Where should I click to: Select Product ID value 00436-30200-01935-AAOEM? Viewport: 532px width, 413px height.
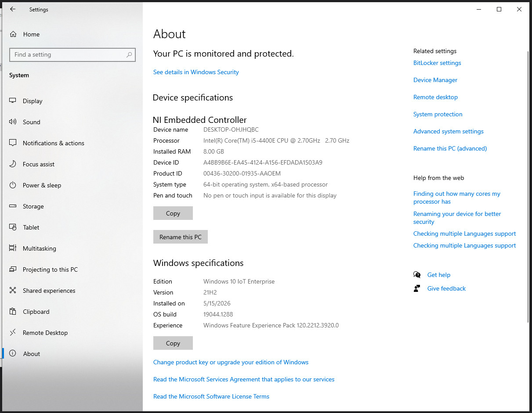coord(242,173)
